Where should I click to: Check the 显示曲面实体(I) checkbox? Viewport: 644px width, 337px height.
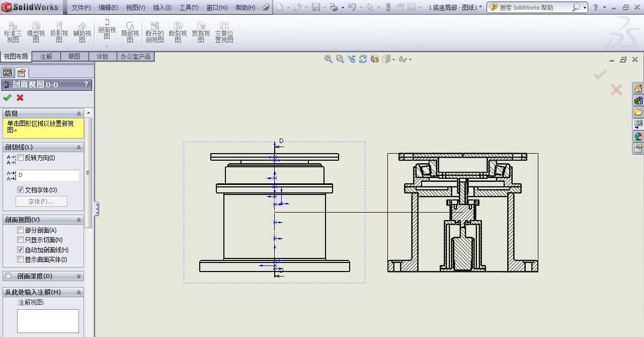click(21, 259)
